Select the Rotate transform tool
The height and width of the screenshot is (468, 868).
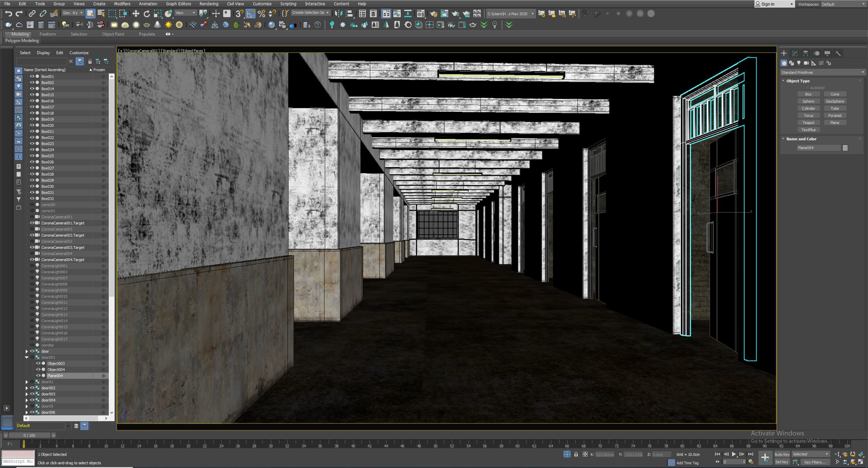point(146,14)
